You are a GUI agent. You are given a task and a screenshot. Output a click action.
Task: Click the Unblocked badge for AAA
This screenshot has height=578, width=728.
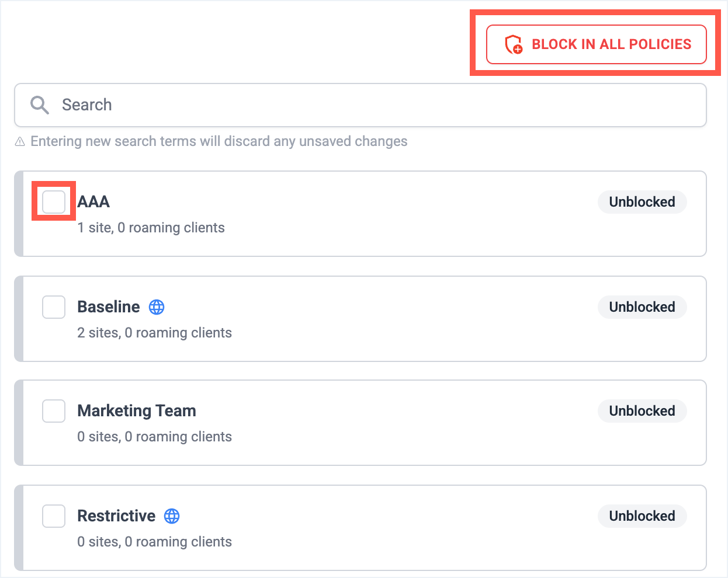point(642,202)
